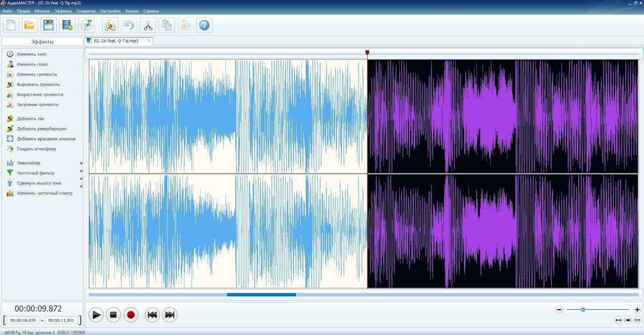Click the 1:1 zoom reset icon
Image resolution: width=644 pixels, height=335 pixels.
(637, 320)
